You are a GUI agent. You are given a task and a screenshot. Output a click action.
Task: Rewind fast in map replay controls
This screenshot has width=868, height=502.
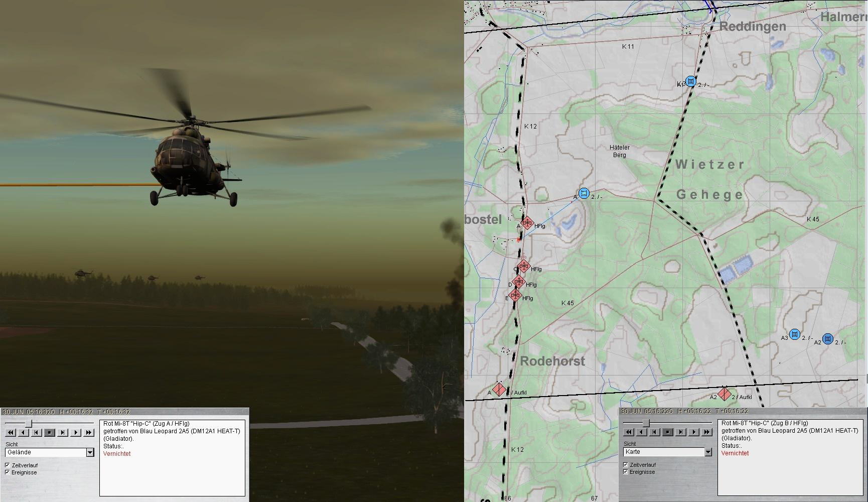629,432
